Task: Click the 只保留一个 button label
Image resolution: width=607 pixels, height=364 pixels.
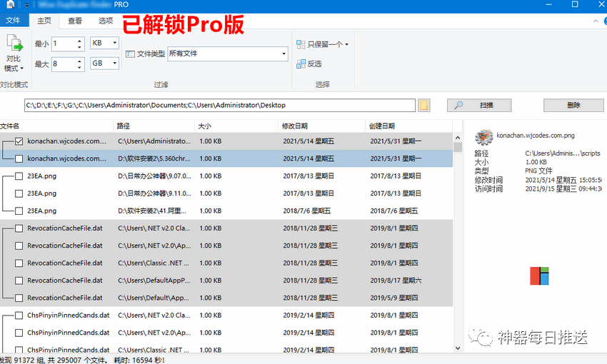Action: pyautogui.click(x=325, y=44)
